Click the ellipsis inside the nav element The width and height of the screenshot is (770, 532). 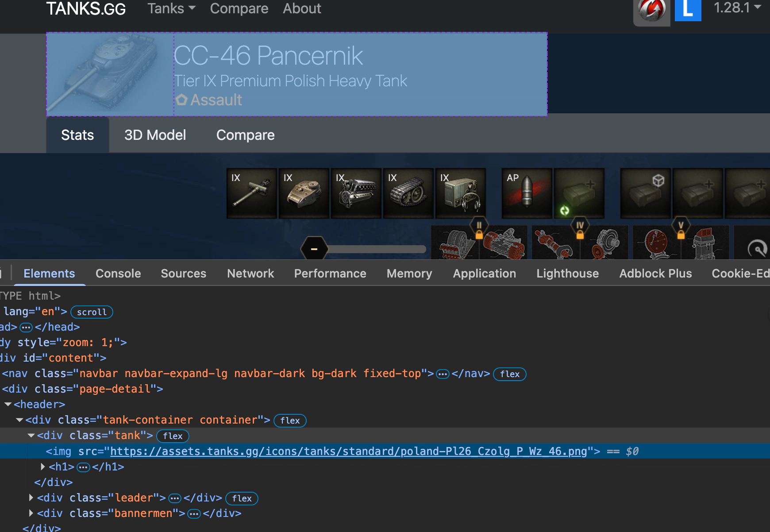tap(443, 374)
